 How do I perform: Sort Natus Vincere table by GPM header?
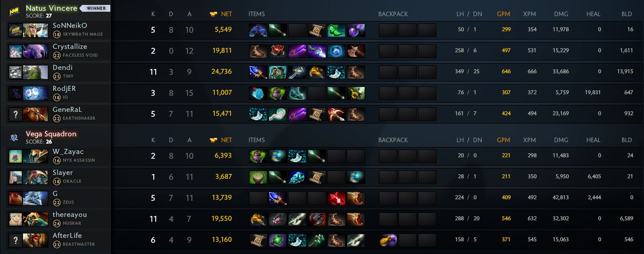[x=503, y=14]
